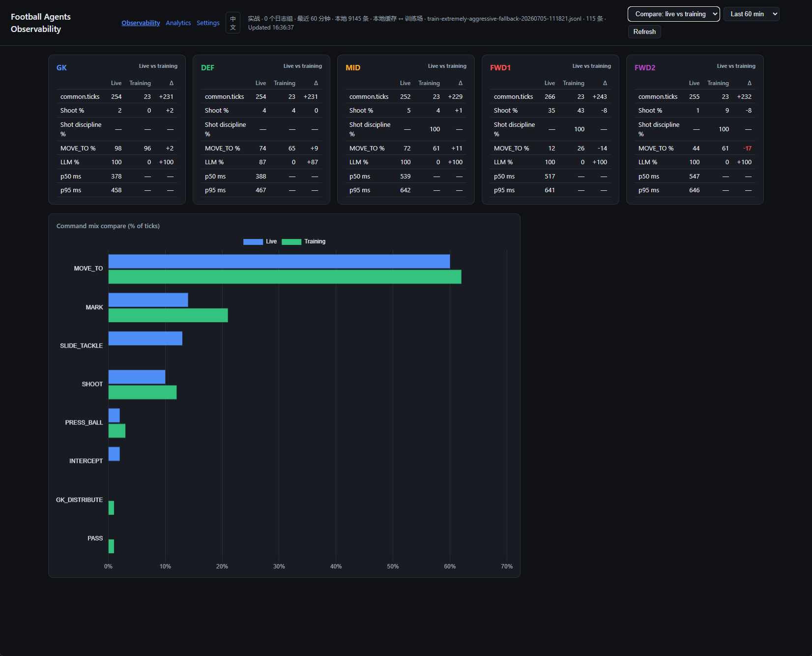Click MID 'Shot discipline %' row label
This screenshot has width=812, height=656.
click(x=370, y=129)
